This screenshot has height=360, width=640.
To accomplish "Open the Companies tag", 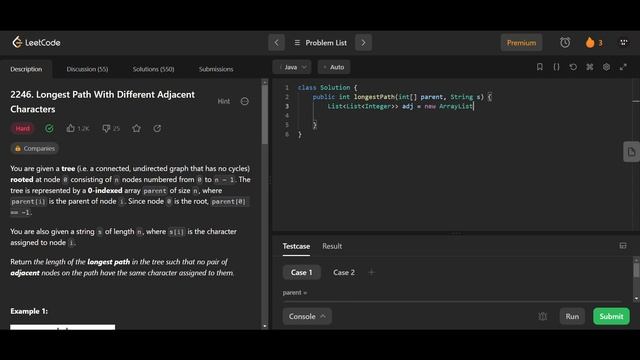I will 35,148.
